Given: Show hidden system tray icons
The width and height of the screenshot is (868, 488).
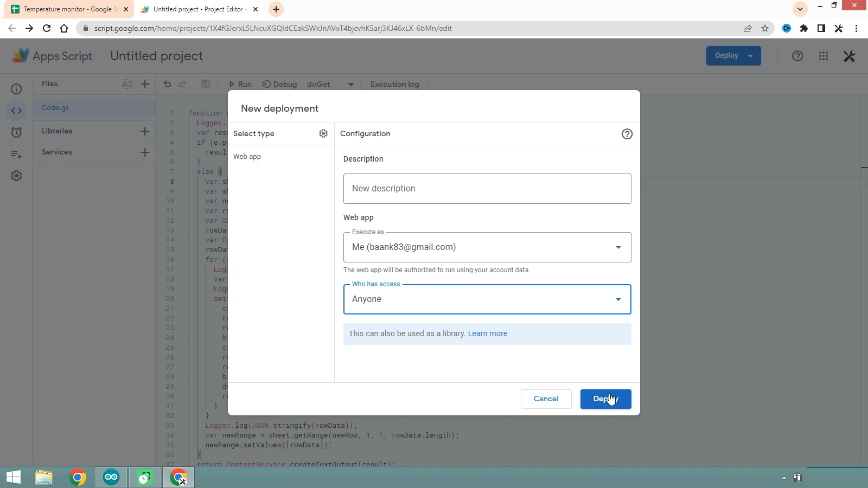Looking at the screenshot, I should [x=784, y=478].
